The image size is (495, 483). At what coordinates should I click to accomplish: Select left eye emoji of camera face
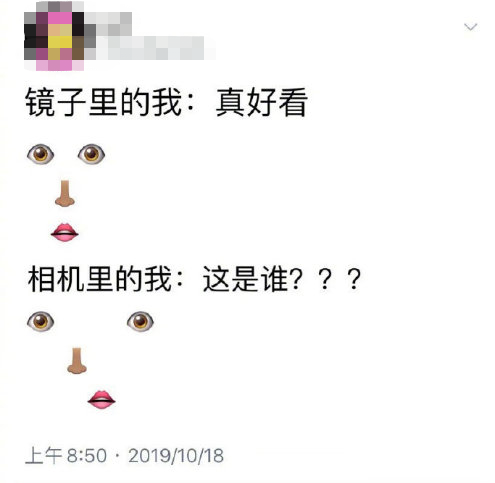[40, 321]
